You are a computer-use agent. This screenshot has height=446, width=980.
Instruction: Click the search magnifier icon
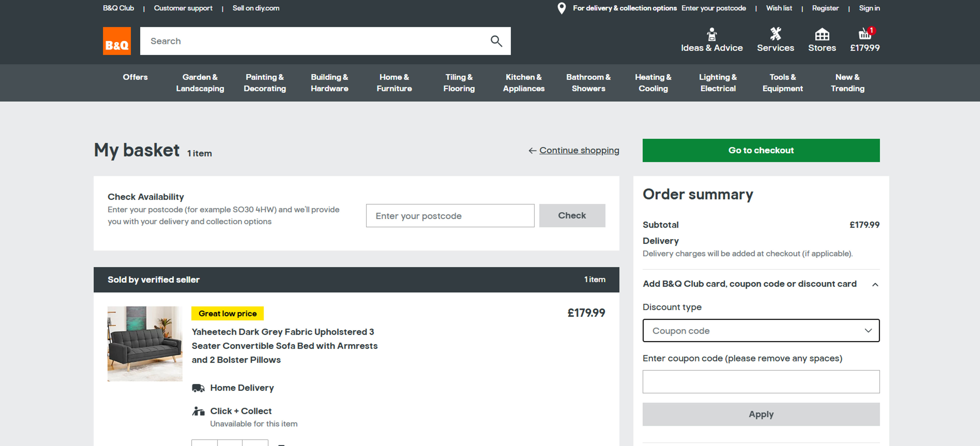coord(496,41)
